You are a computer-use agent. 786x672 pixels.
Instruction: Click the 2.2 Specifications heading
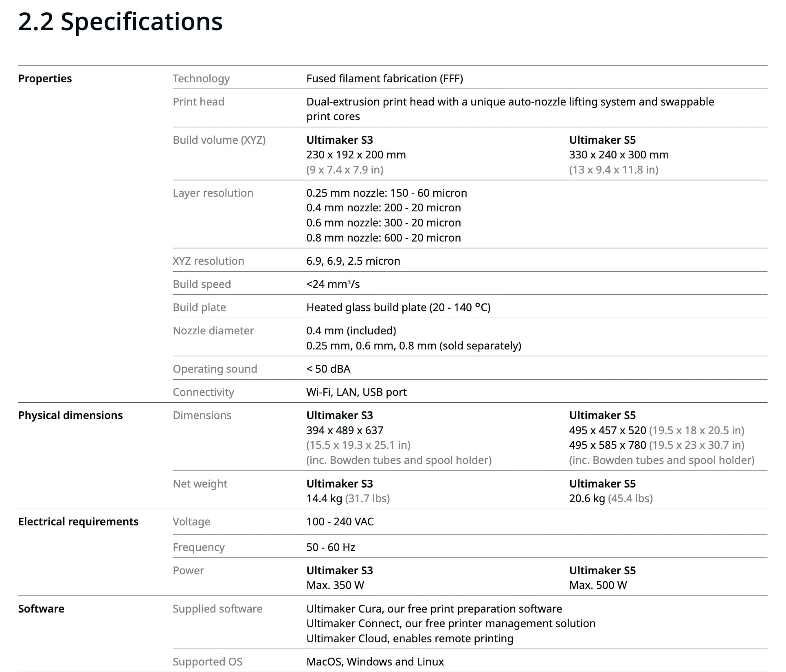[x=121, y=22]
